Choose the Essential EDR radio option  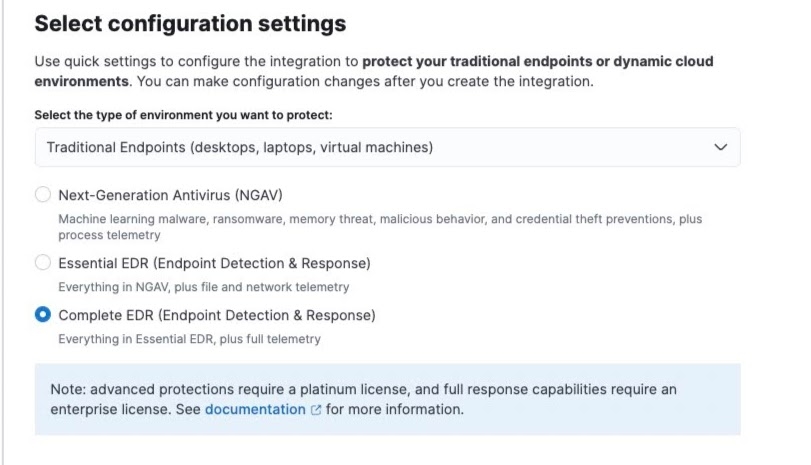point(43,262)
